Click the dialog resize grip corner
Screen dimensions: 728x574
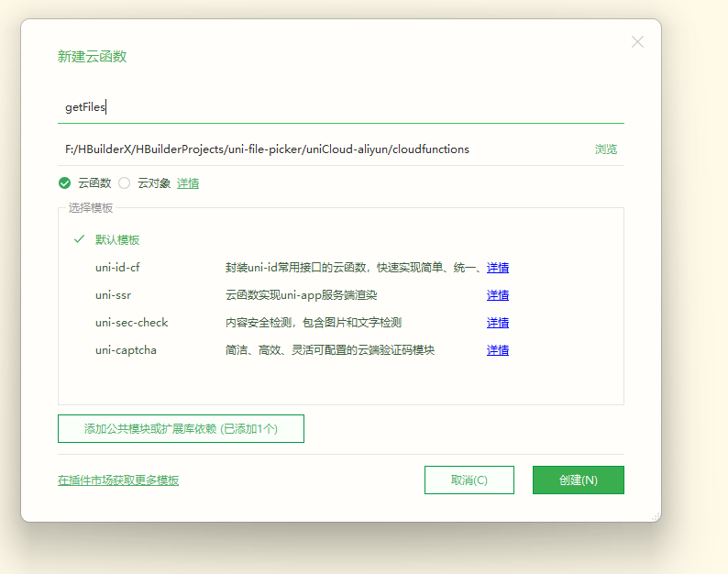pyautogui.click(x=655, y=516)
